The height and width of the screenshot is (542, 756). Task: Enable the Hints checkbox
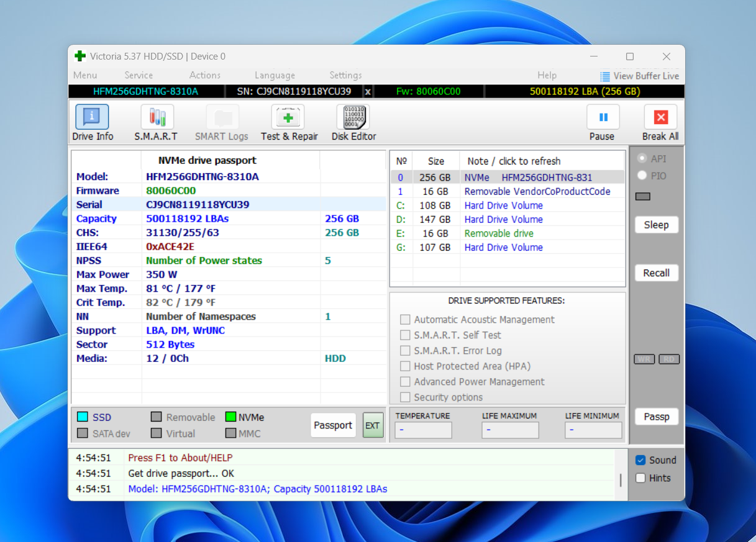[641, 478]
